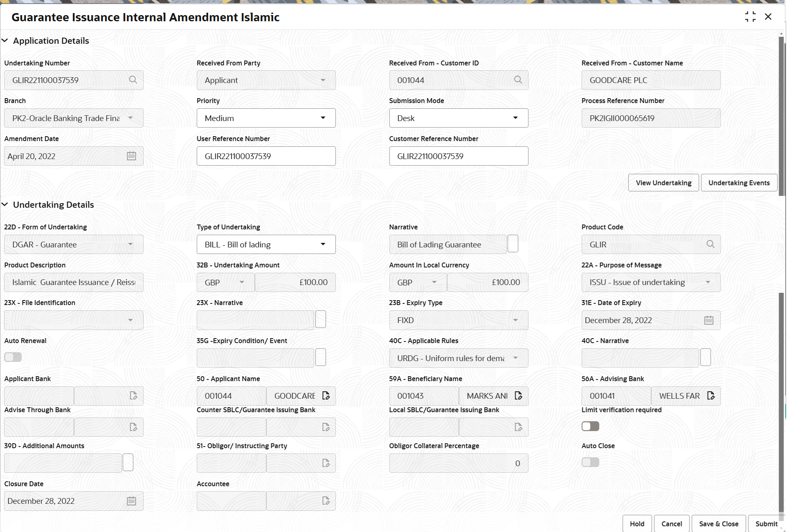Open the Priority dropdown
This screenshot has height=532, width=789.
coord(323,118)
